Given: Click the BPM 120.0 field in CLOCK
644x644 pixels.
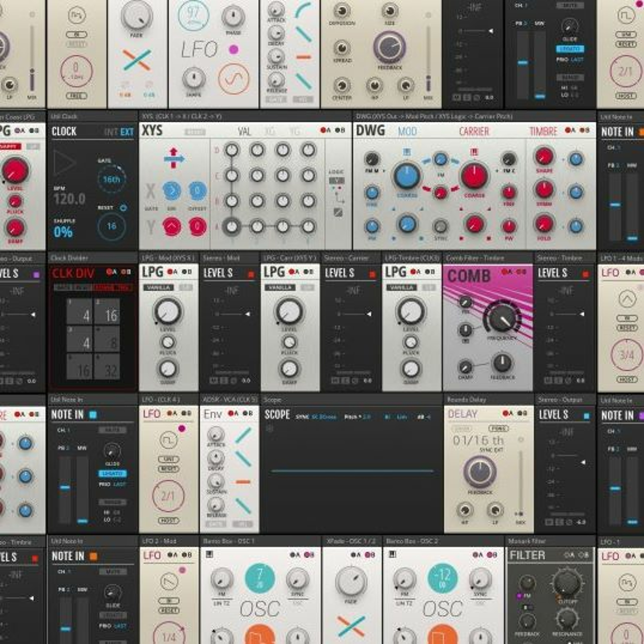Looking at the screenshot, I should click(69, 199).
